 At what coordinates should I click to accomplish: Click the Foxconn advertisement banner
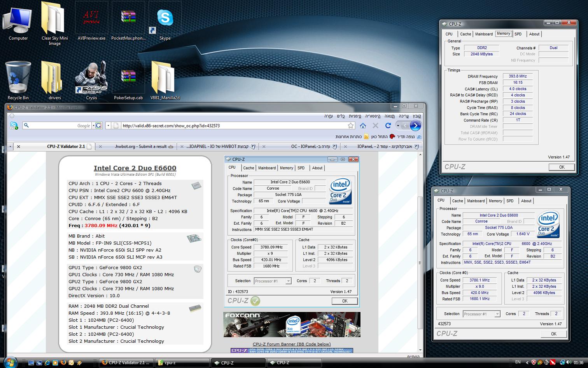coord(292,324)
